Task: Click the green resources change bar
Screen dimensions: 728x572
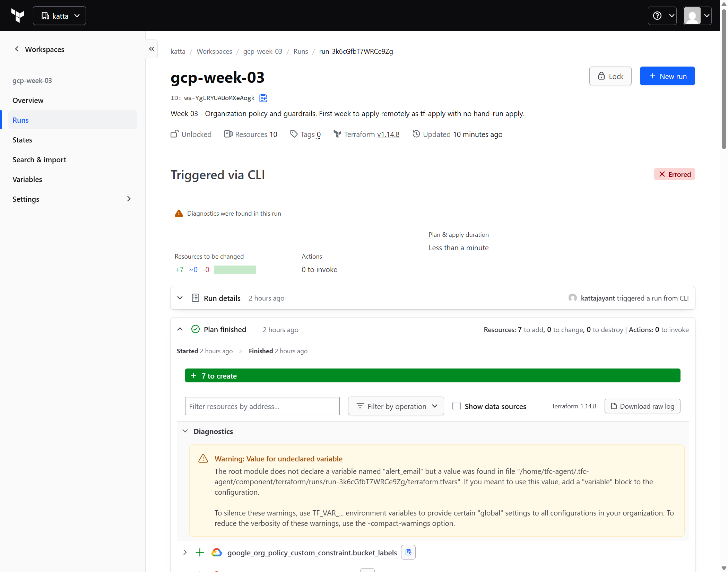Action: coord(235,269)
